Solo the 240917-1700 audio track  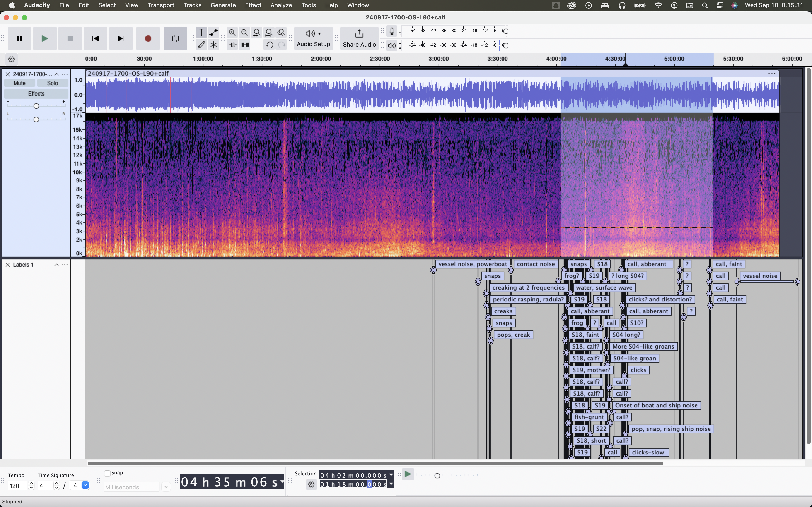[x=52, y=83]
